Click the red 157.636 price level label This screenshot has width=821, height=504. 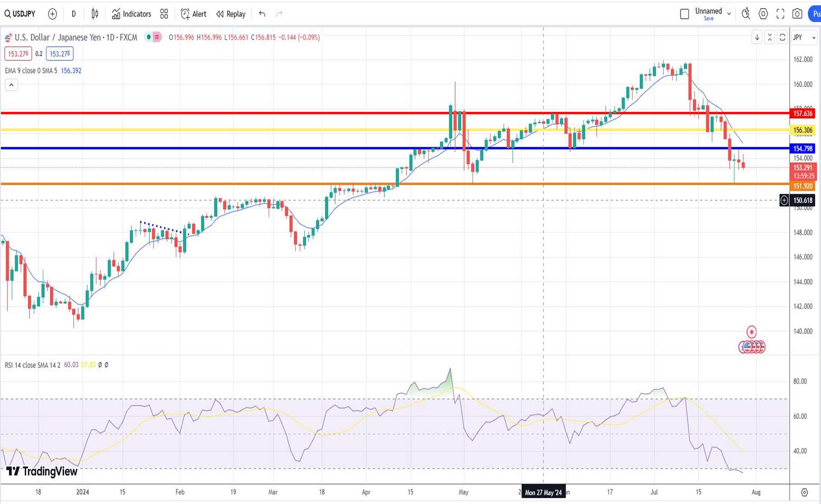pos(803,113)
